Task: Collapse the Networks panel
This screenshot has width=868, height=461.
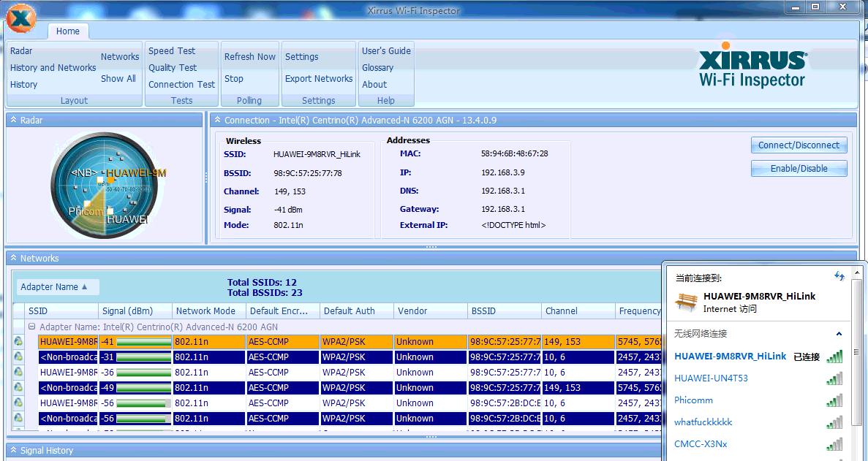Action: pyautogui.click(x=13, y=258)
